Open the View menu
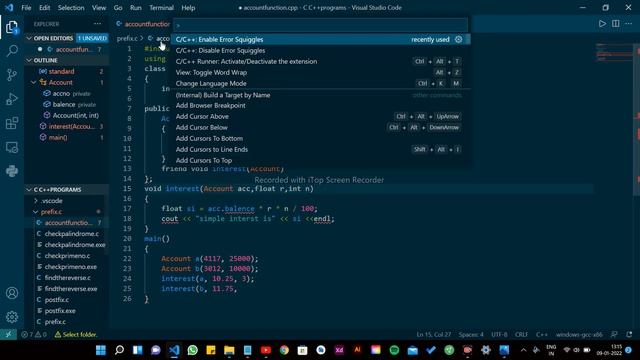This screenshot has height=360, width=640. 99,7
